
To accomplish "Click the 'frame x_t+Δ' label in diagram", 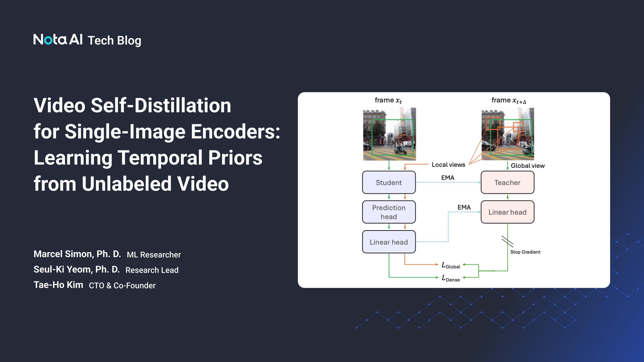I will tap(509, 100).
